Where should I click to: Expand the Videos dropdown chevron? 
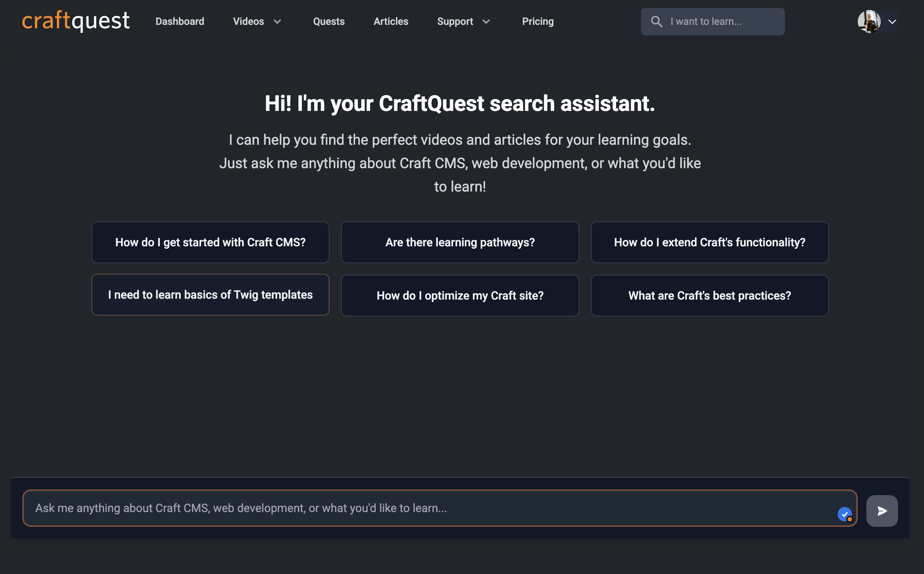(x=278, y=22)
